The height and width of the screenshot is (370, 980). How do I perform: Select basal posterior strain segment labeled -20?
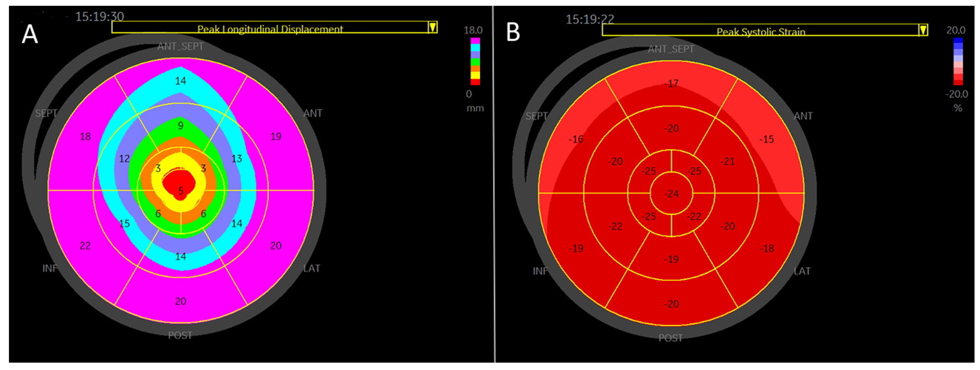click(672, 304)
